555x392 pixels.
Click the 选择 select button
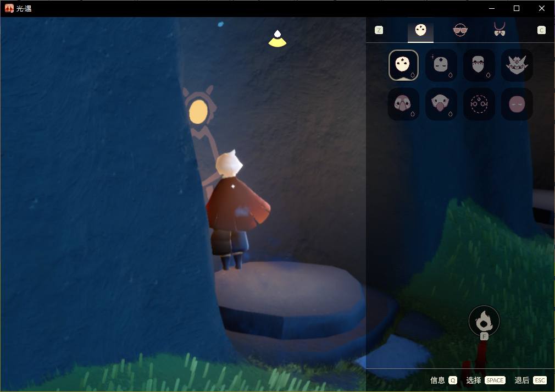474,380
